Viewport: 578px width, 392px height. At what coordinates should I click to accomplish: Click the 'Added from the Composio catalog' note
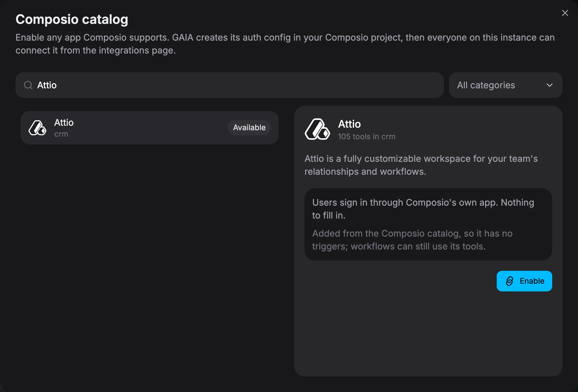click(x=413, y=240)
